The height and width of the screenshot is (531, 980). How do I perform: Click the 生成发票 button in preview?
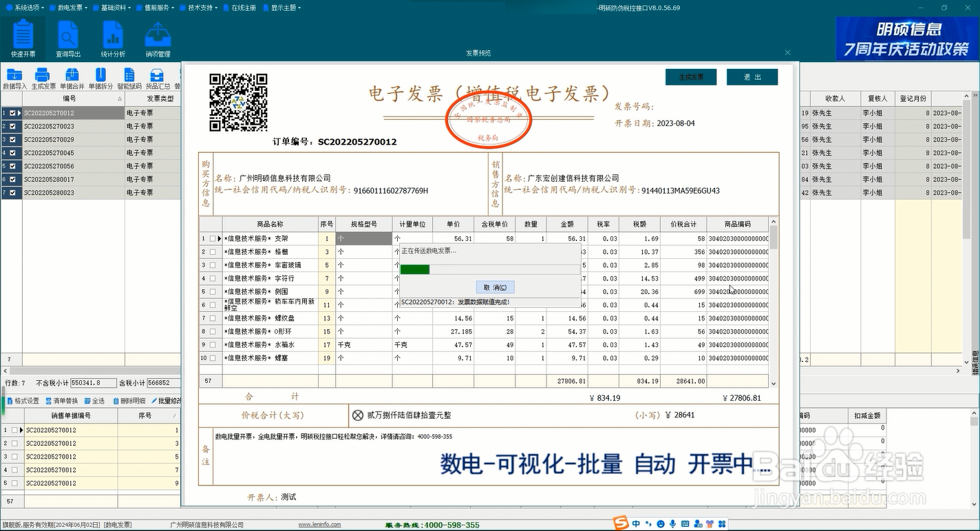pos(691,77)
